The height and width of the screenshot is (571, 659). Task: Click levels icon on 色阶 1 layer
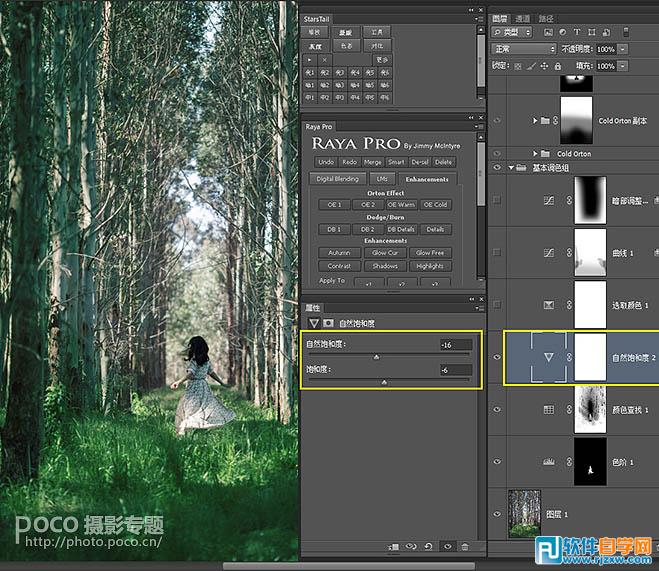548,462
